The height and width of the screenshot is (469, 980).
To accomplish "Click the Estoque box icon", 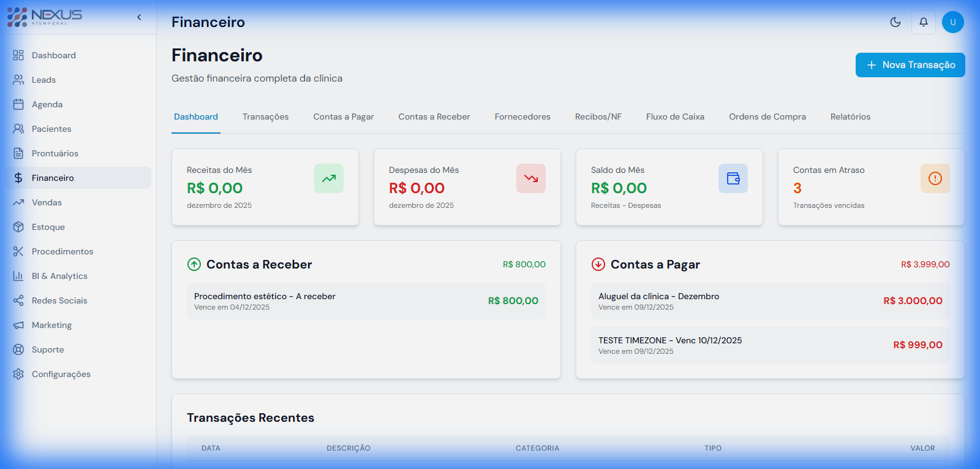I will pyautogui.click(x=18, y=227).
